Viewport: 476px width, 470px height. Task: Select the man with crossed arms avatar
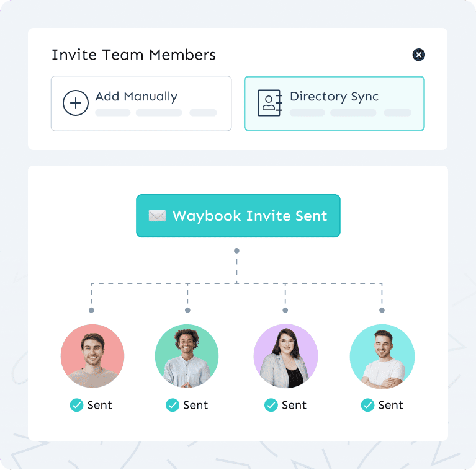click(x=382, y=357)
